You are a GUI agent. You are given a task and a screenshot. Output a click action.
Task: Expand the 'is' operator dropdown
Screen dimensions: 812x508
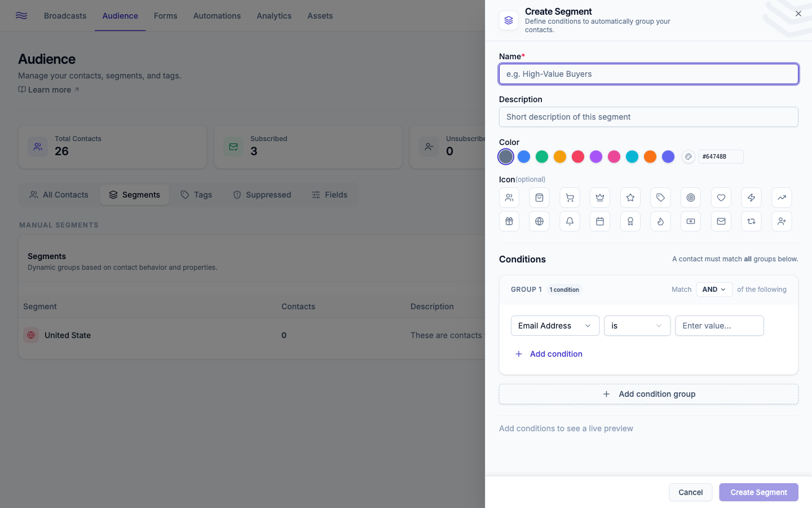coord(637,326)
